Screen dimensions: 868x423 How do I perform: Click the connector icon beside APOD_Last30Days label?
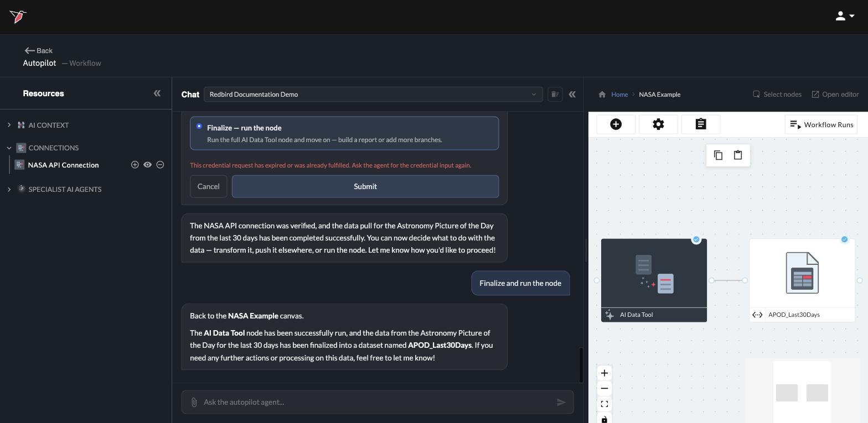pyautogui.click(x=757, y=315)
